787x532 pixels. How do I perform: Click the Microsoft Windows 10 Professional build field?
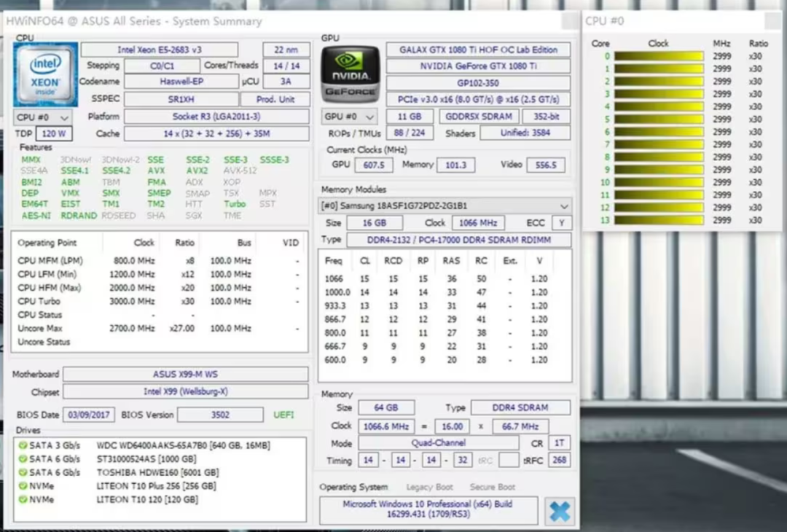(x=428, y=509)
